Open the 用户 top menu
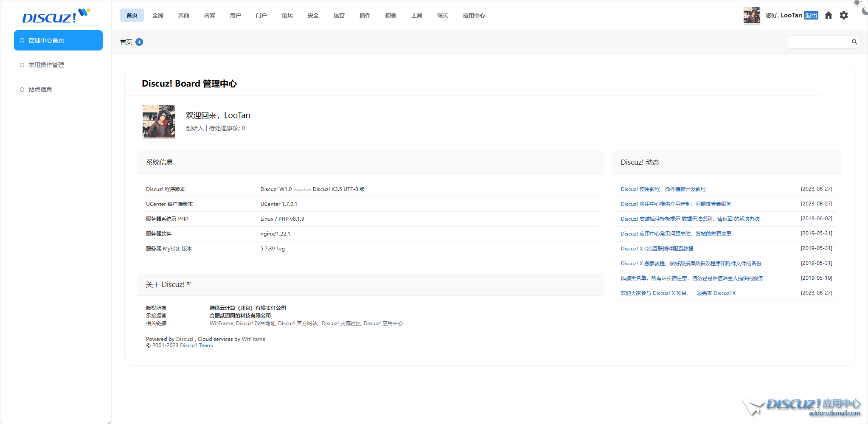 [236, 15]
